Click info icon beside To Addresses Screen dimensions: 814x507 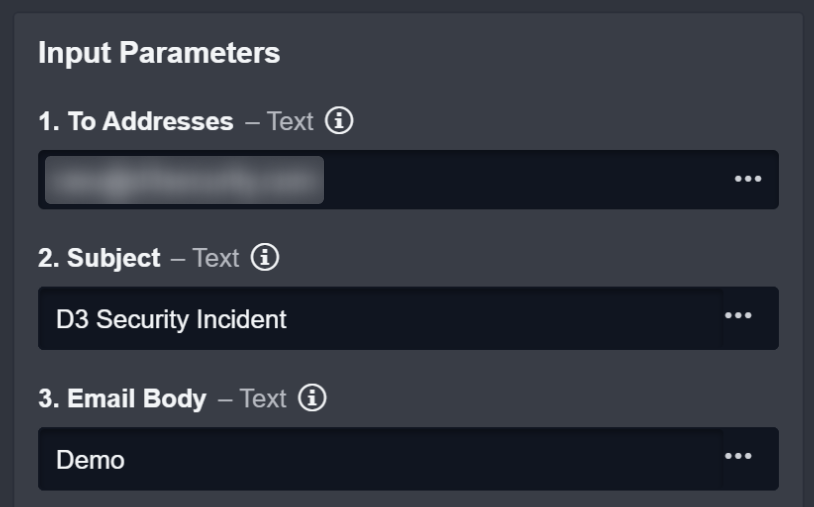click(x=340, y=122)
